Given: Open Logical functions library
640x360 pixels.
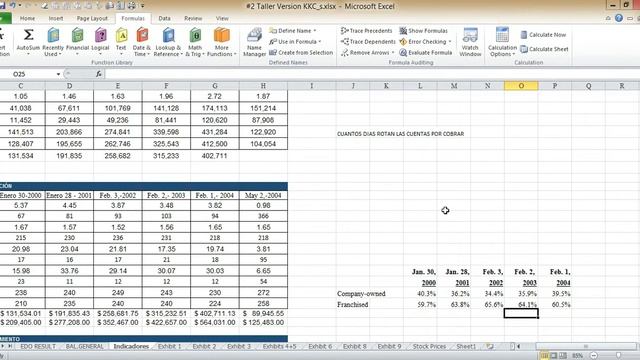Looking at the screenshot, I should [x=100, y=42].
